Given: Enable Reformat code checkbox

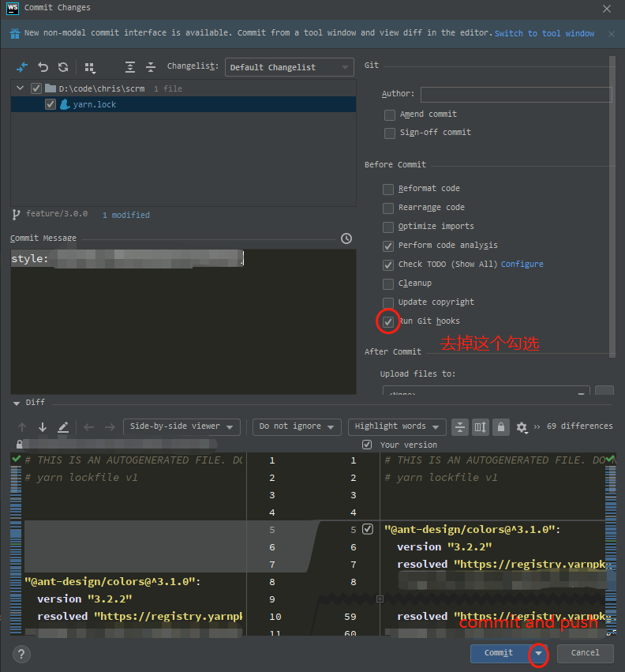Looking at the screenshot, I should pyautogui.click(x=387, y=190).
